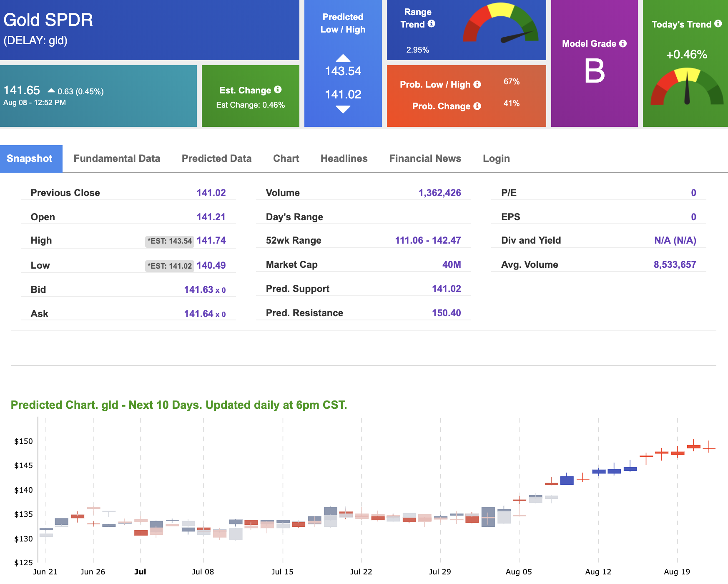Viewport: 728px width, 584px height.
Task: Click the up arrow above predicted high 143.54
Action: [x=343, y=58]
